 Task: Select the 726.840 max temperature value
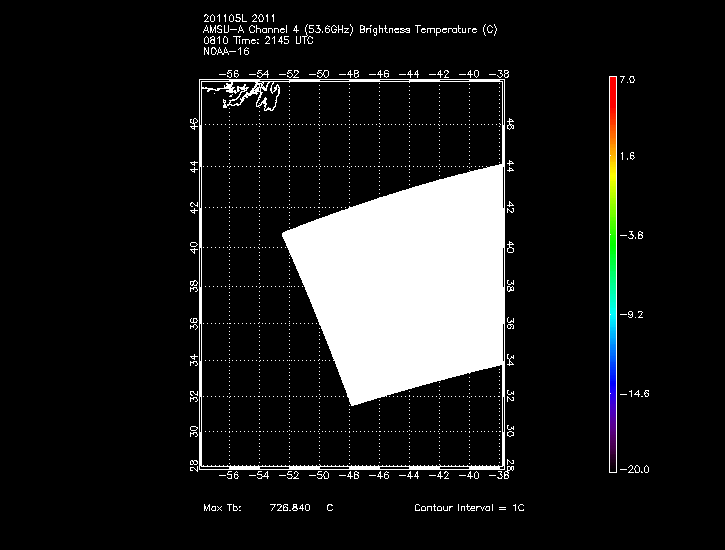[290, 508]
